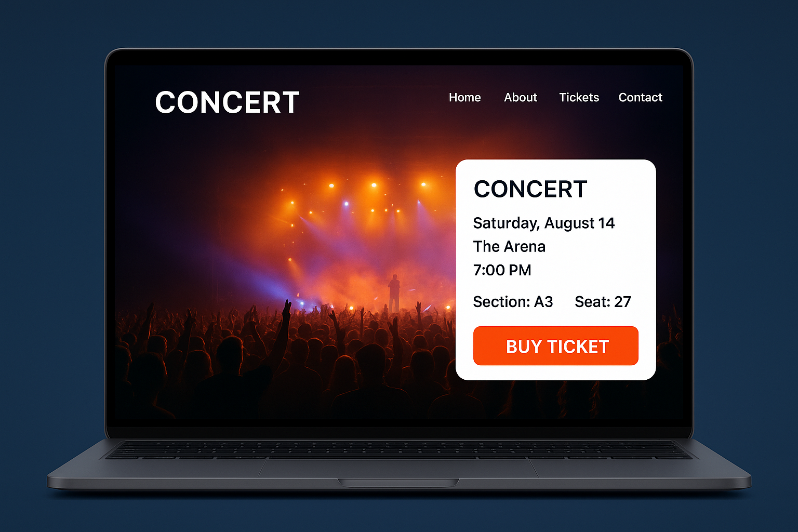Select the Saturday, August 14 date text

tap(543, 223)
